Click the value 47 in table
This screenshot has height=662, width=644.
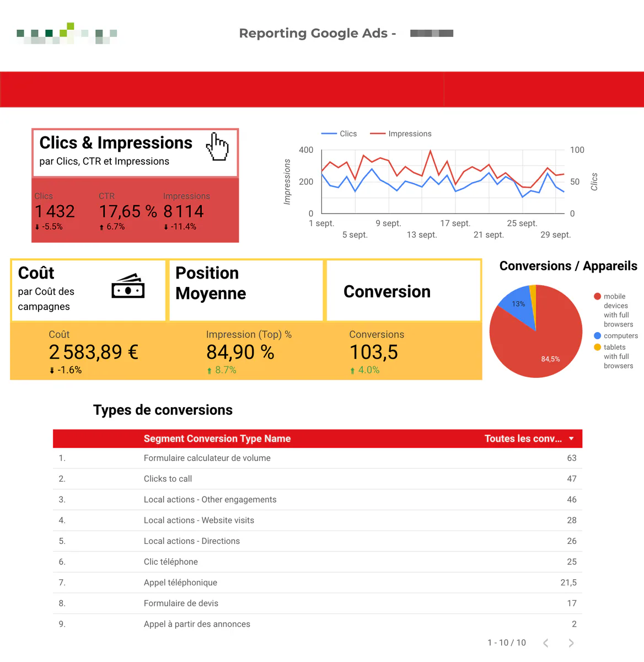click(x=572, y=479)
